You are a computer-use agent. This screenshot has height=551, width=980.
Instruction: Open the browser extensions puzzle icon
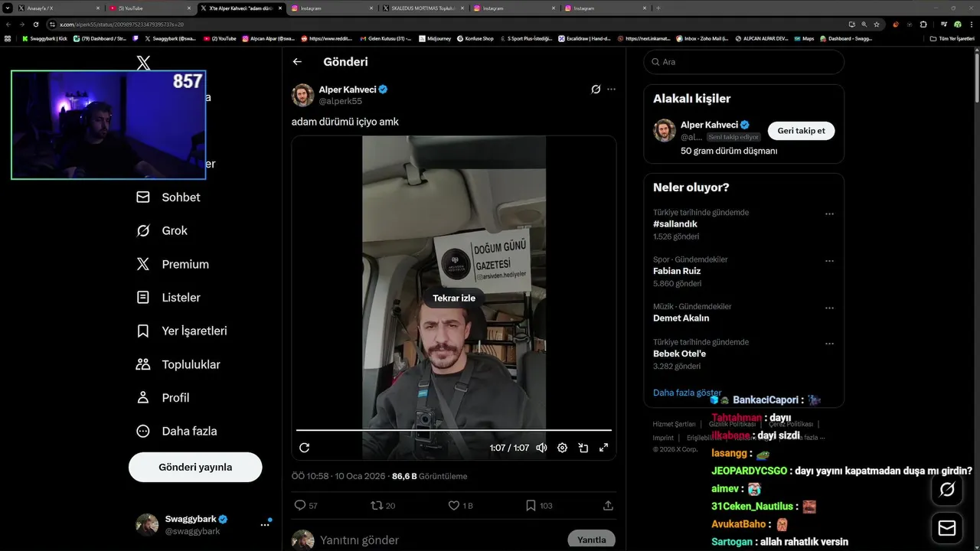click(923, 24)
